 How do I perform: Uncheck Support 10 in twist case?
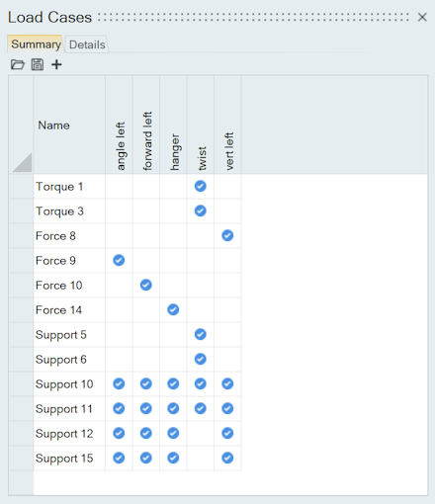coord(201,383)
